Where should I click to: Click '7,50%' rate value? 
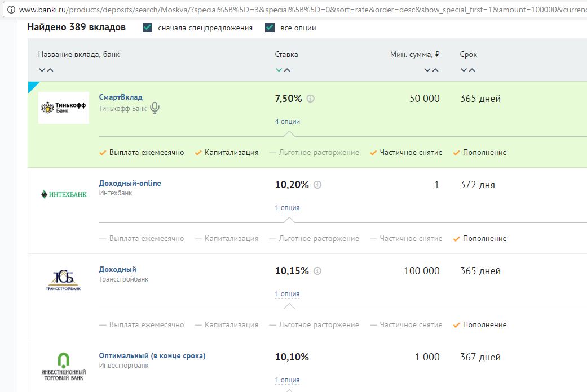coord(288,99)
